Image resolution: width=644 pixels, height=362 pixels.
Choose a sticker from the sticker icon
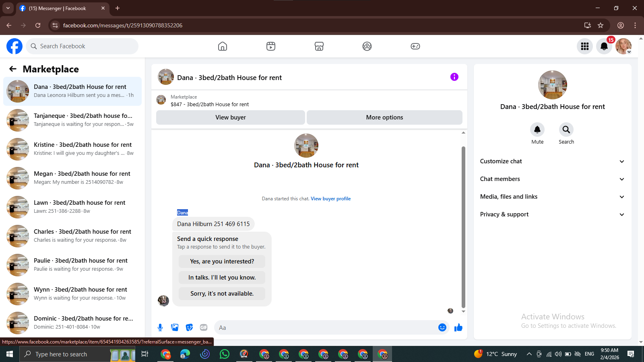189,327
